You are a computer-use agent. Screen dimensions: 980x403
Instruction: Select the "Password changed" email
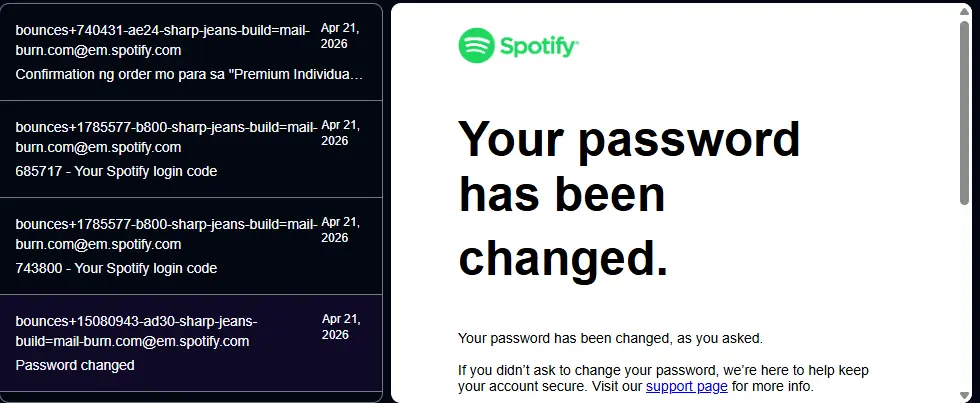tap(191, 342)
